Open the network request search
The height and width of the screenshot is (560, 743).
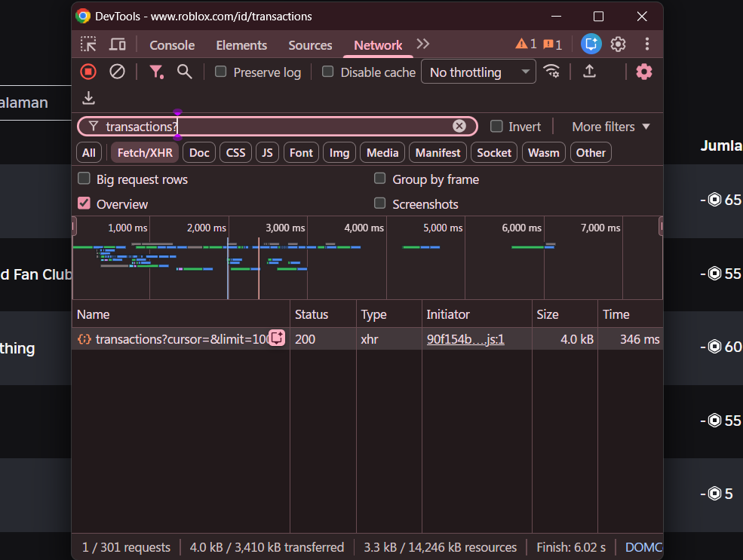[185, 72]
